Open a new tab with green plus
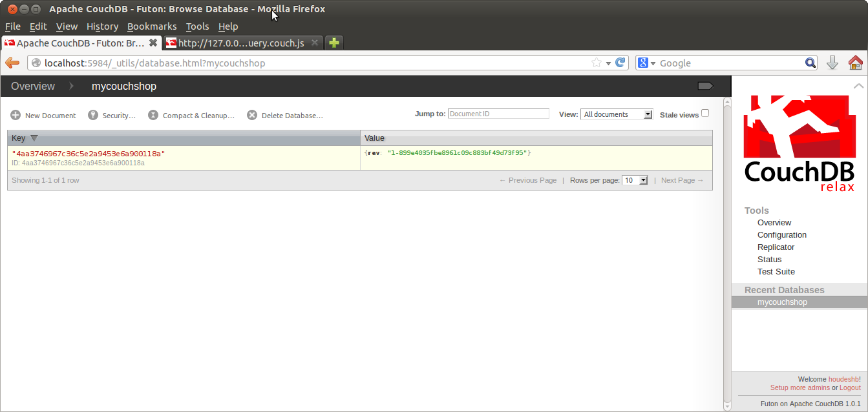 point(333,43)
